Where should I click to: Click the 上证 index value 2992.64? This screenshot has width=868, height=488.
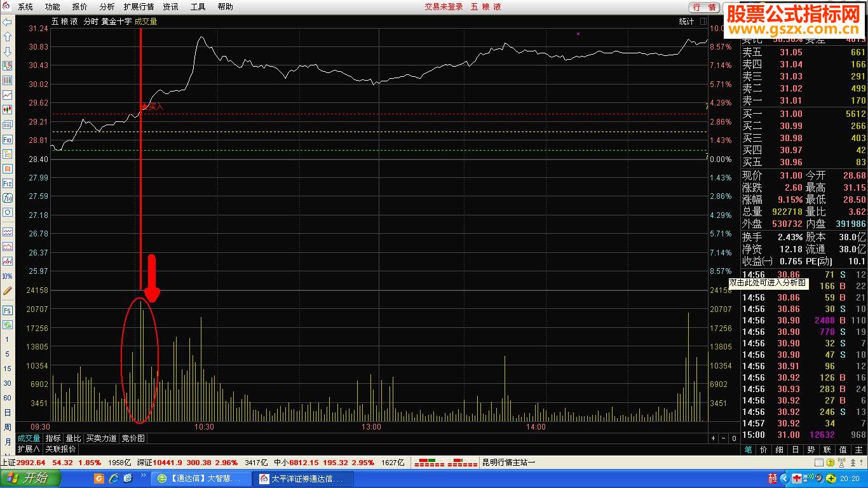31,463
